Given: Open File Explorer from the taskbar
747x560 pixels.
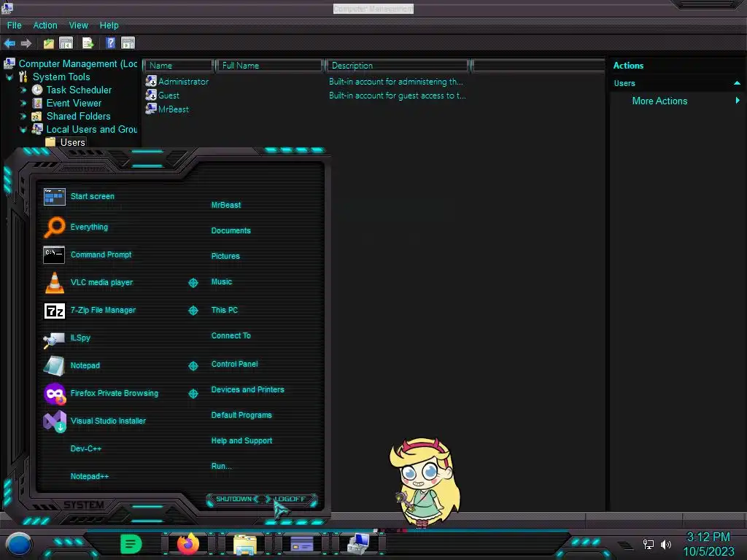Looking at the screenshot, I should coord(245,545).
